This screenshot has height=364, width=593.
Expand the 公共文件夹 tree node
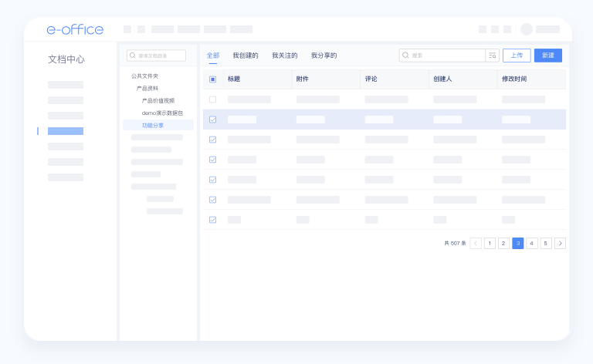tap(144, 76)
